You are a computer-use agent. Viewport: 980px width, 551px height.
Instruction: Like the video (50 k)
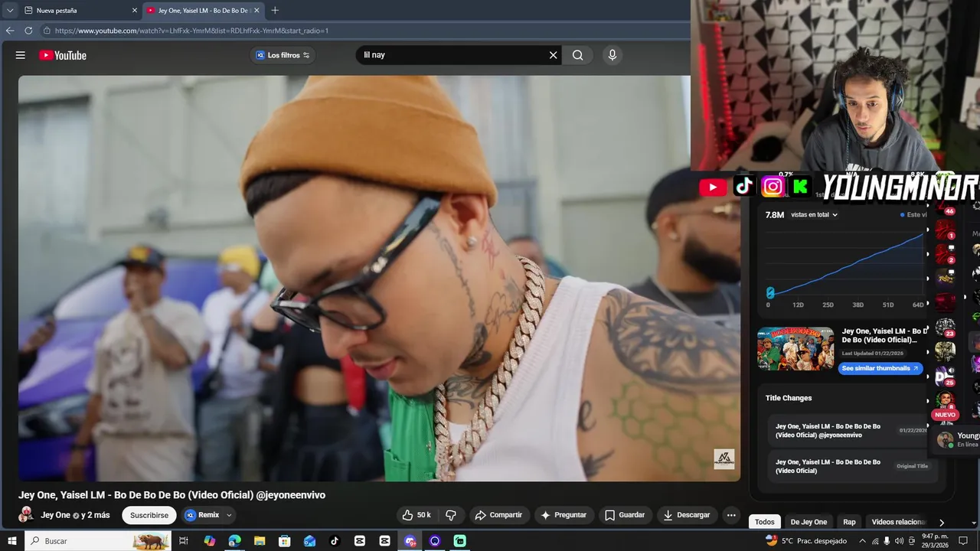416,515
